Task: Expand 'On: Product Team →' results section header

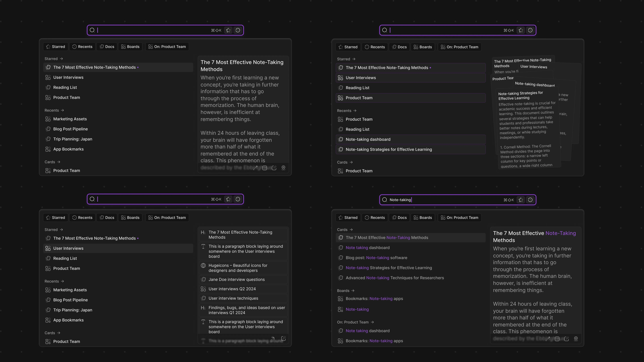Action: tap(355, 322)
